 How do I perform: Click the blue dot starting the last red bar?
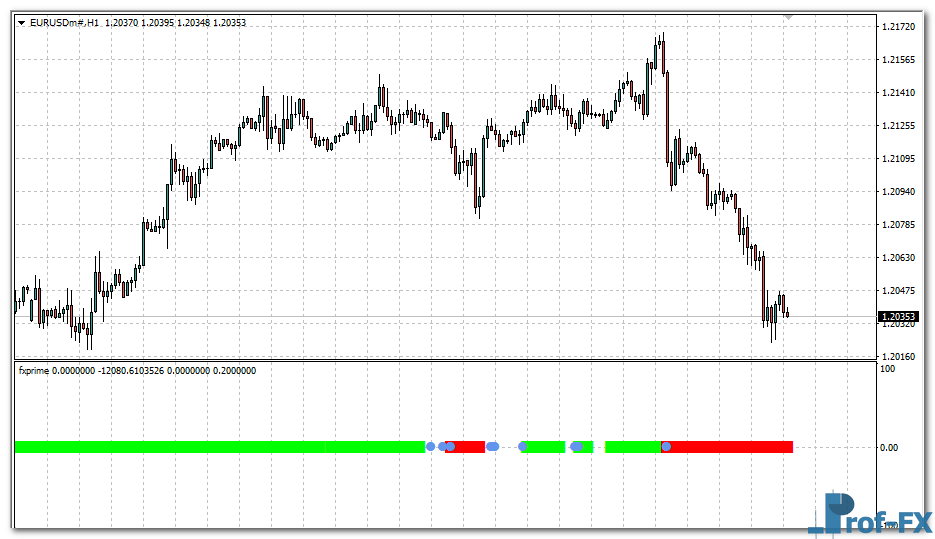click(x=666, y=446)
